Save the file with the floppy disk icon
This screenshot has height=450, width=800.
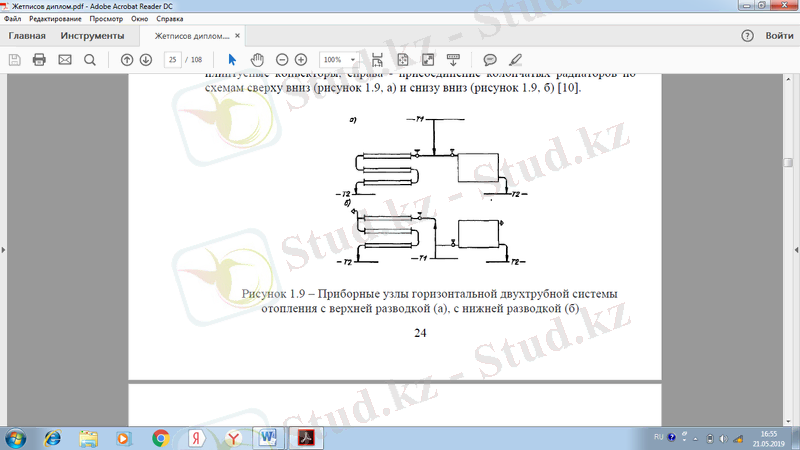pos(15,60)
